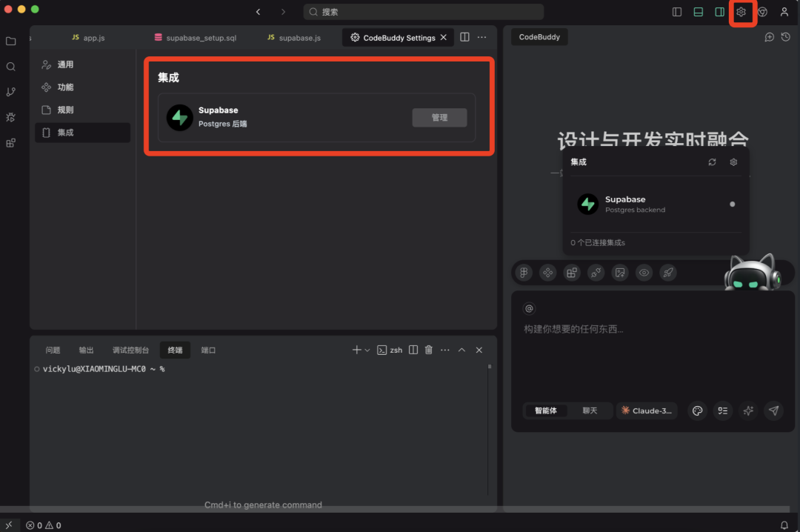This screenshot has height=532, width=800.
Task: Open the Claude-3 model selector dropdown
Action: 647,410
